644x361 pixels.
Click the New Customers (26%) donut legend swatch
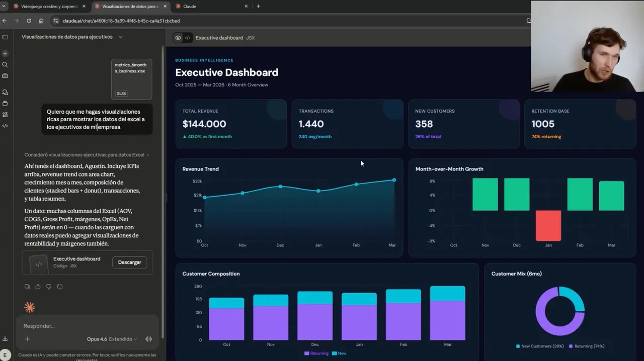tap(518, 346)
